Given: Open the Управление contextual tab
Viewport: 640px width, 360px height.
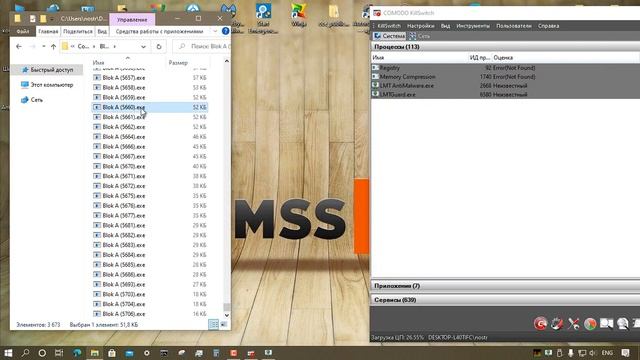Looking at the screenshot, I should [132, 20].
